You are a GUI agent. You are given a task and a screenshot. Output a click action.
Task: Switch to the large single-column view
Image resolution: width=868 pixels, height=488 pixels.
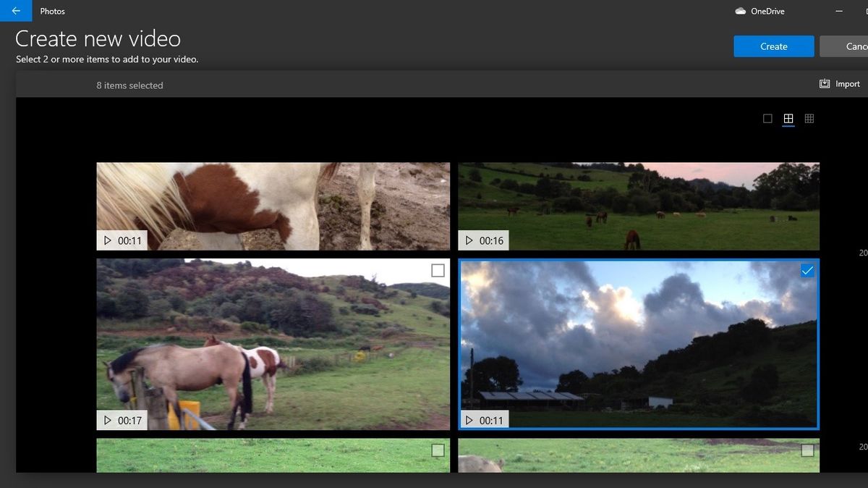(767, 118)
